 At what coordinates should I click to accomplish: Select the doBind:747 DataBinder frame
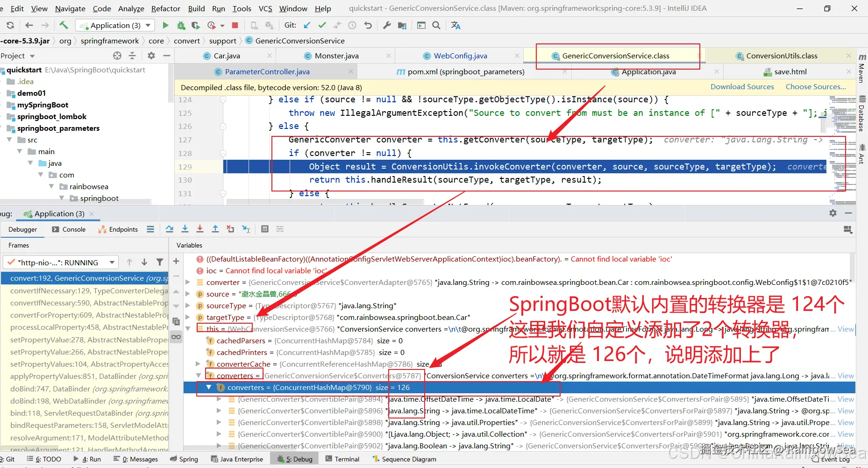[85, 389]
